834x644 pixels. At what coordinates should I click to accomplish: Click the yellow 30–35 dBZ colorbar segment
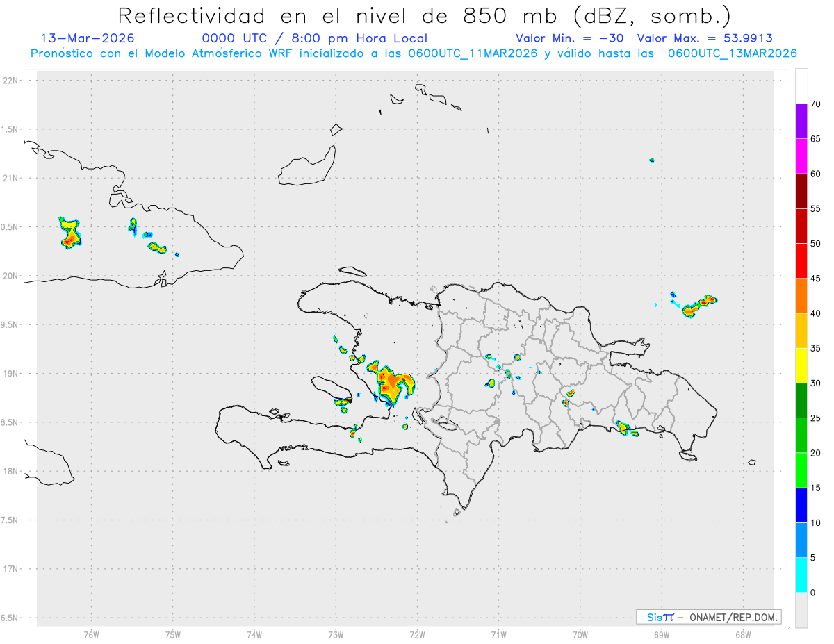pyautogui.click(x=801, y=365)
